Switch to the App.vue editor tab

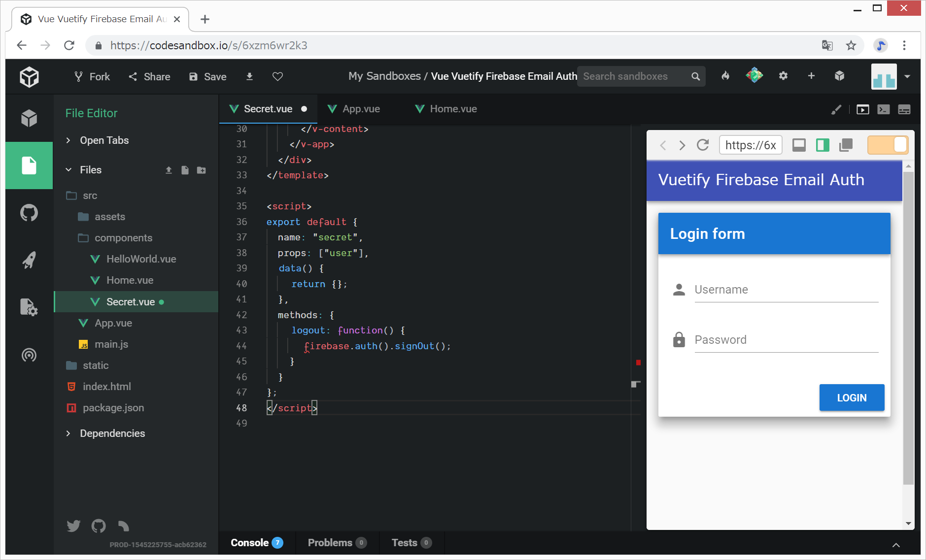click(x=361, y=109)
